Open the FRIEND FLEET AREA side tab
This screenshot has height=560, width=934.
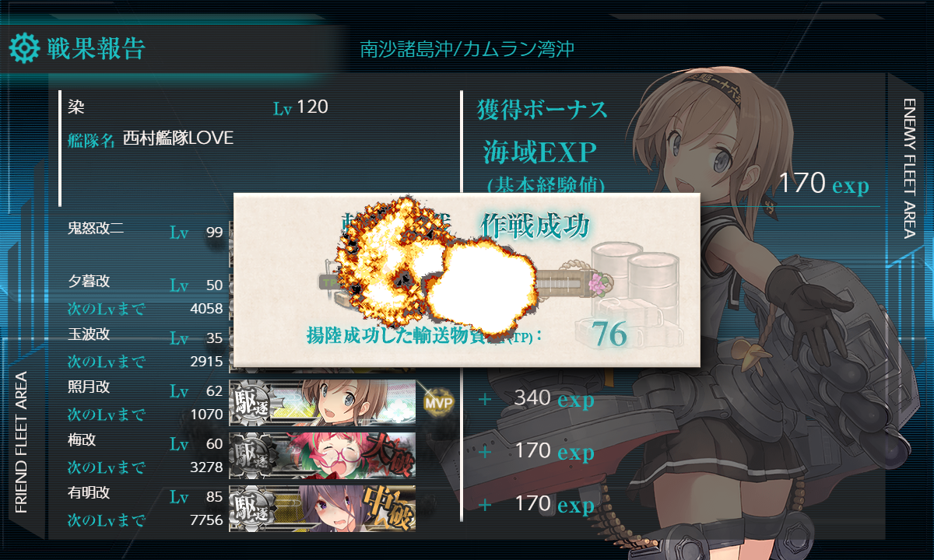tap(22, 443)
